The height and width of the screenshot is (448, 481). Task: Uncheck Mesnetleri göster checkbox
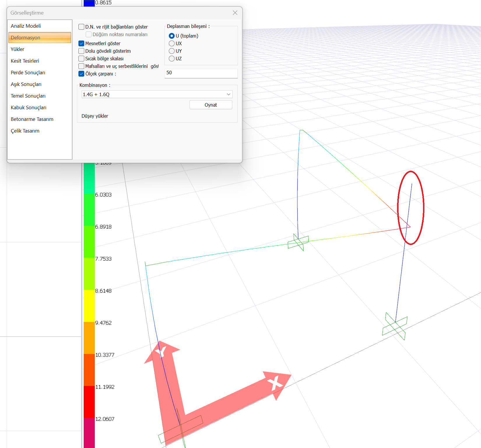(82, 43)
